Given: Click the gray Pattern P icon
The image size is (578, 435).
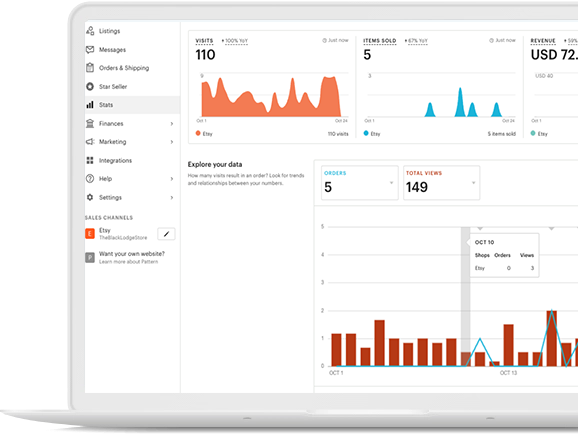Looking at the screenshot, I should 90,257.
